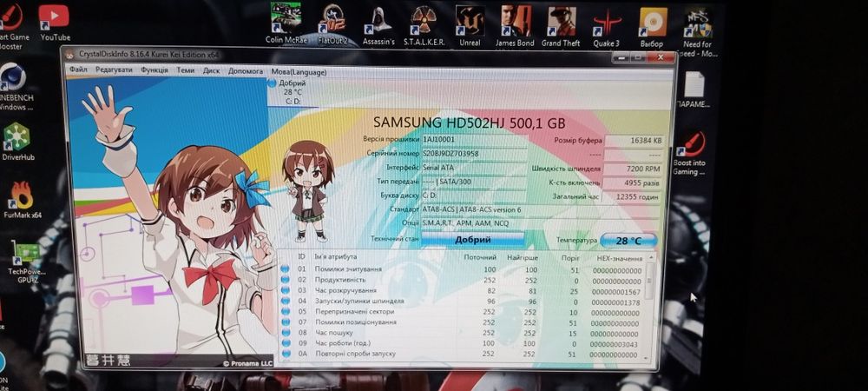The image size is (868, 391).
Task: Click the Поточний column header
Action: pyautogui.click(x=480, y=257)
